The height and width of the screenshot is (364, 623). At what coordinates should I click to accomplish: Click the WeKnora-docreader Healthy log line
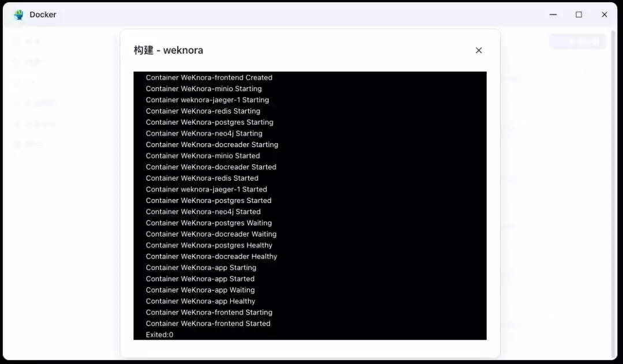tap(211, 256)
